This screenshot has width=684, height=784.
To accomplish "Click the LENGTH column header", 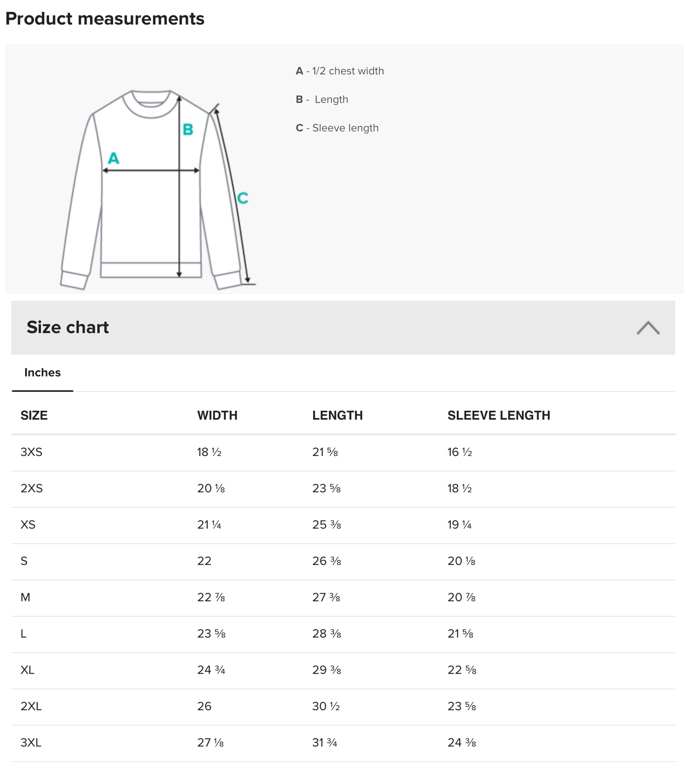I will (338, 415).
